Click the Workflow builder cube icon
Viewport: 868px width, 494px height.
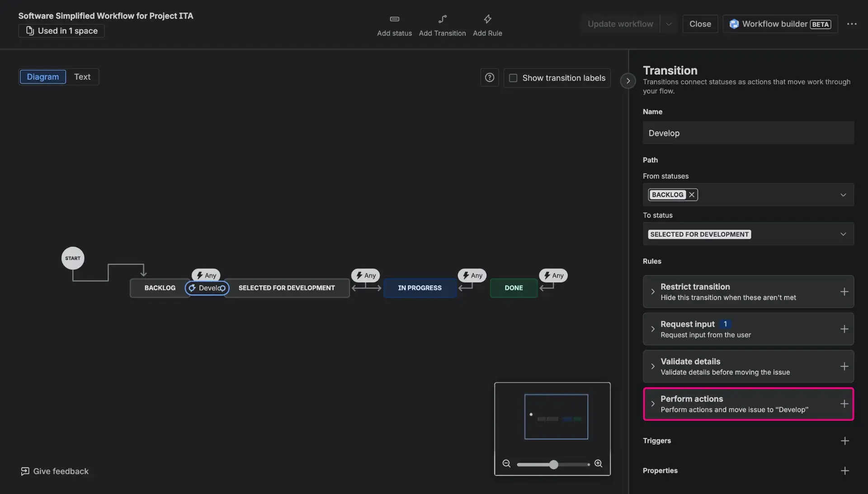pos(734,24)
